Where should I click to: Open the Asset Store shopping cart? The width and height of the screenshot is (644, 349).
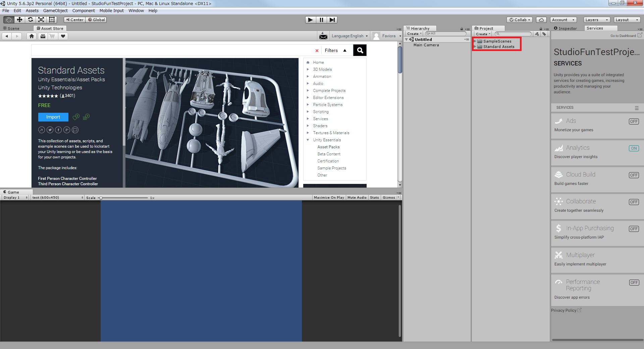pyautogui.click(x=52, y=36)
